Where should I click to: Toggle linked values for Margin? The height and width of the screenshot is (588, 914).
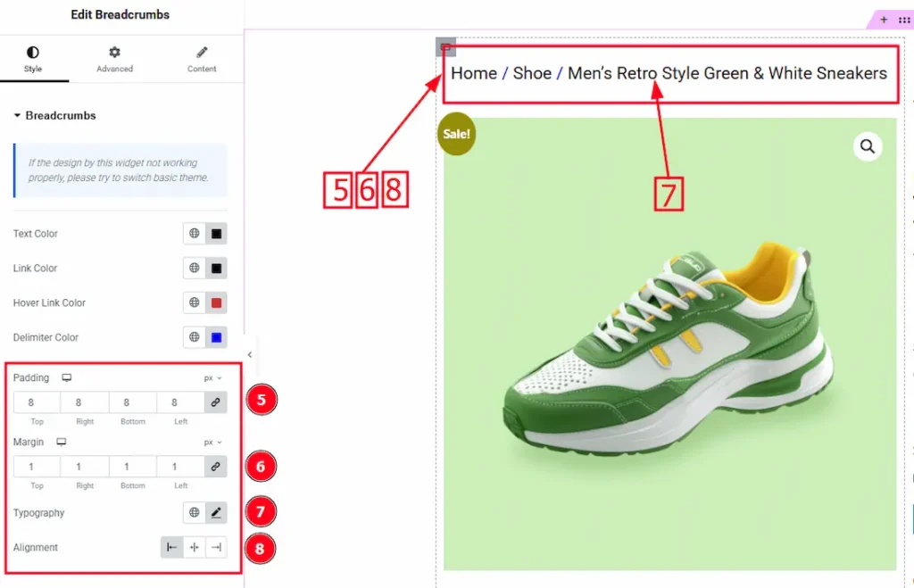pos(215,467)
